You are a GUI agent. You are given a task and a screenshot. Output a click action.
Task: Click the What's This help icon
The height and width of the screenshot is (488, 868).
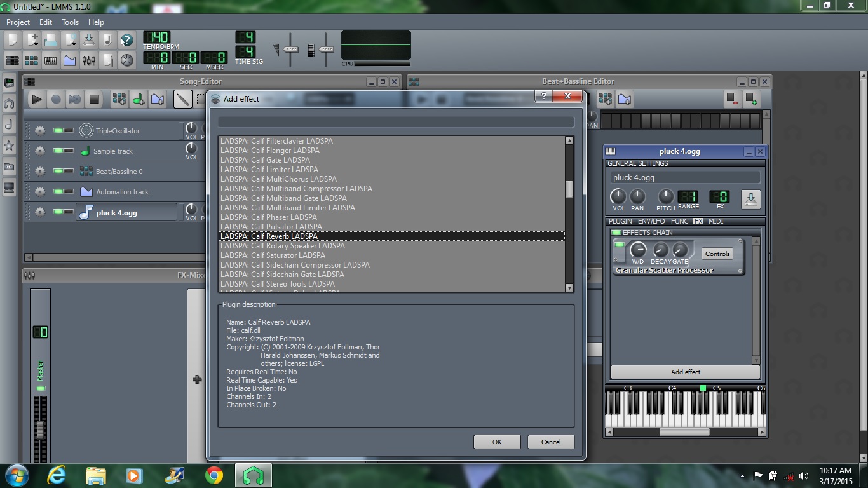tap(126, 40)
